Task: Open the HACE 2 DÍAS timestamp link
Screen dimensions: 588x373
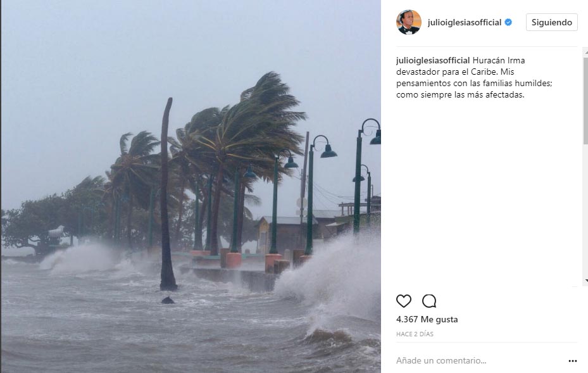Action: [x=415, y=334]
